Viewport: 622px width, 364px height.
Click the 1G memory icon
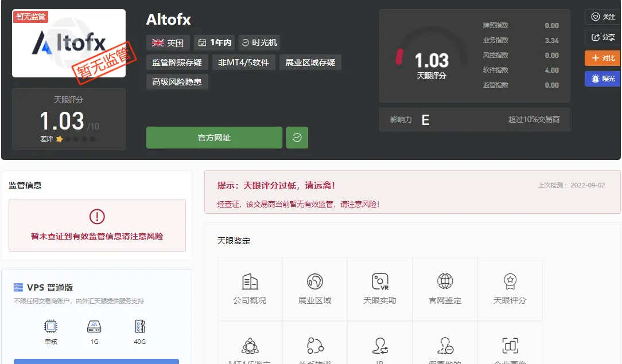click(94, 327)
